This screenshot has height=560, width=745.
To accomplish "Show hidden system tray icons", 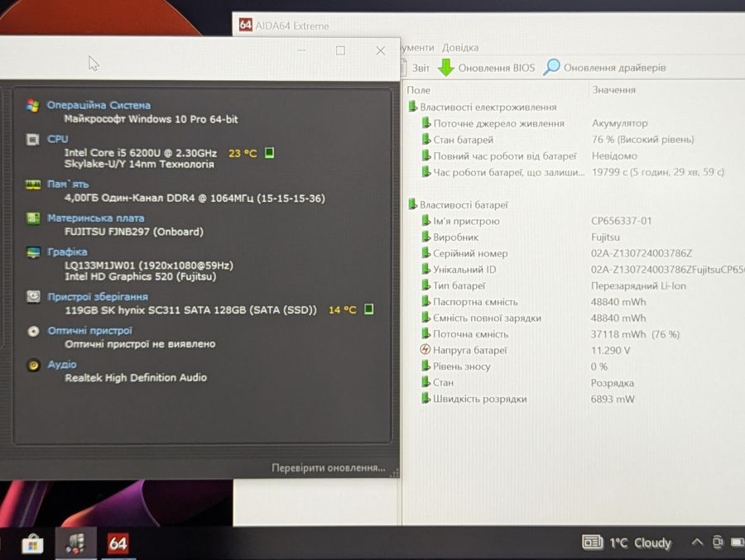I will [696, 542].
